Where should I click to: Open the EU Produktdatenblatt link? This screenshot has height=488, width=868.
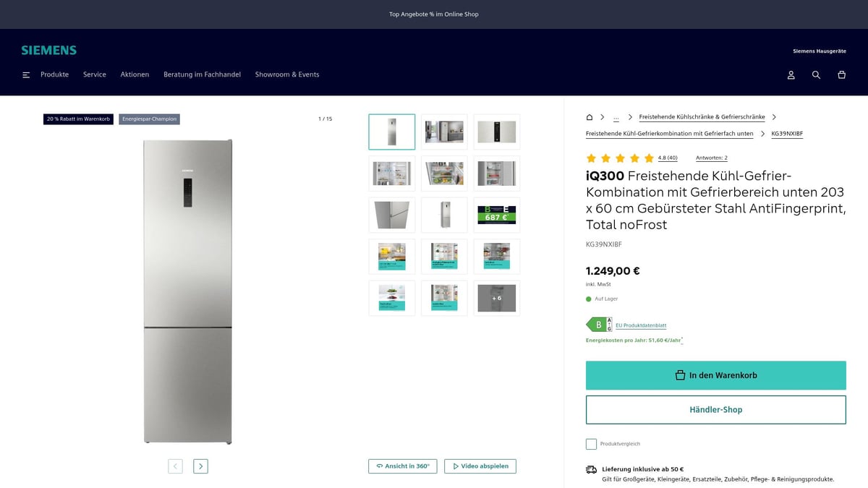pyautogui.click(x=641, y=326)
